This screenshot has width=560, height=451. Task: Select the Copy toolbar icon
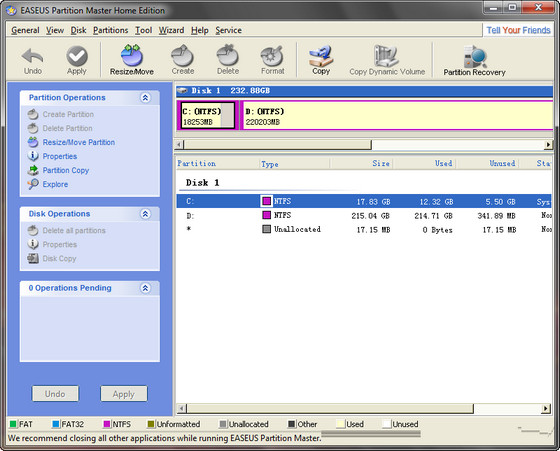[321, 56]
